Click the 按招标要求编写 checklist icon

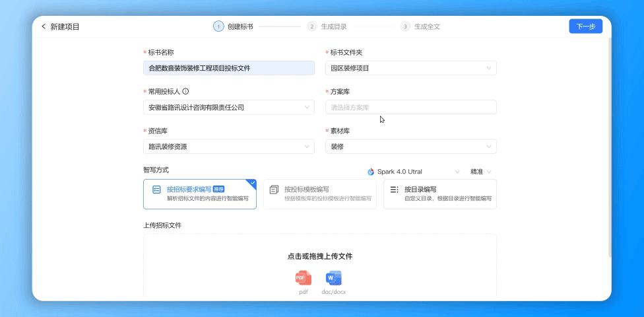point(156,190)
